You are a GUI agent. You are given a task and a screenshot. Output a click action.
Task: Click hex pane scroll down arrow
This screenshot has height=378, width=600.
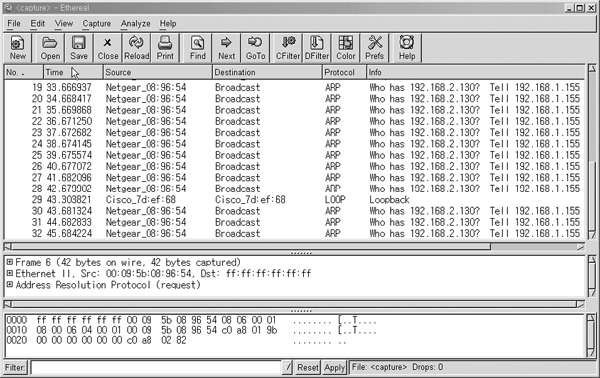(x=592, y=352)
